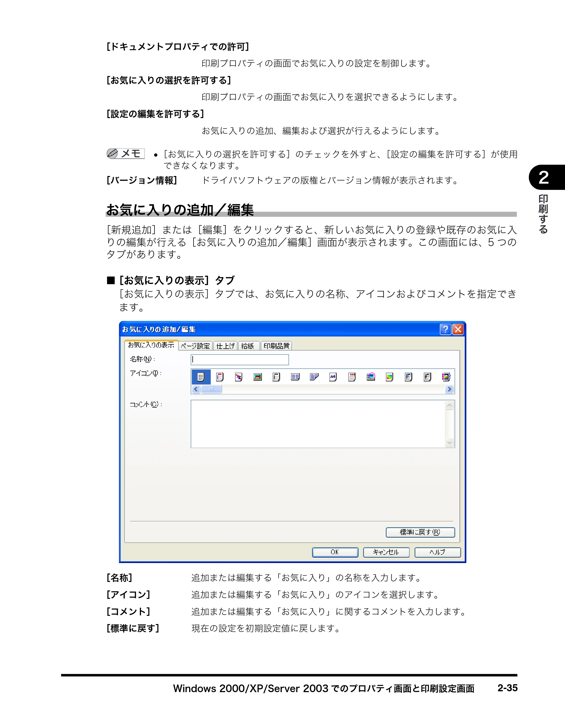Image resolution: width=565 pixels, height=728 pixels.
Task: Switch to the お気に入りの表示 tab
Action: pos(151,345)
